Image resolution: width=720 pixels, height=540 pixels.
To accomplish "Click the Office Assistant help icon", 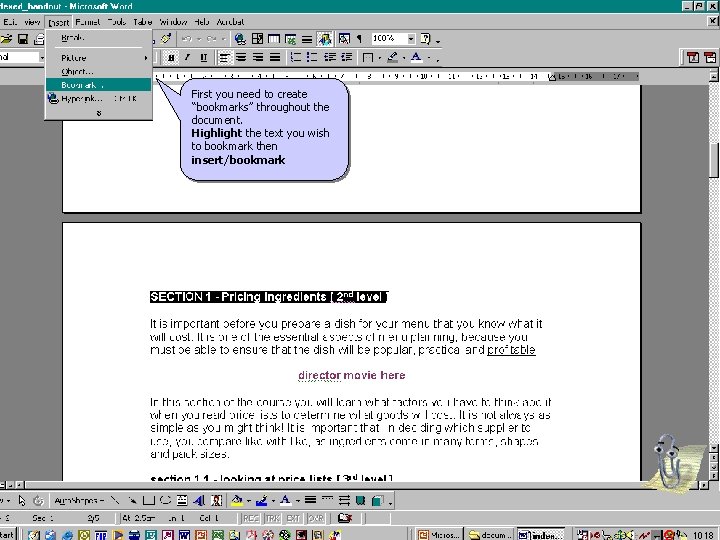I will click(426, 39).
